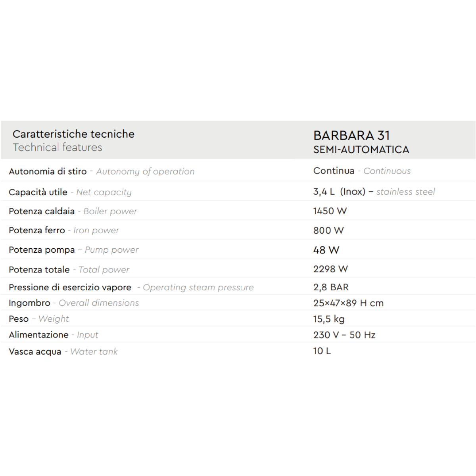
Task: Select the 'Autonomia di stiro' row label
Action: coord(48,171)
